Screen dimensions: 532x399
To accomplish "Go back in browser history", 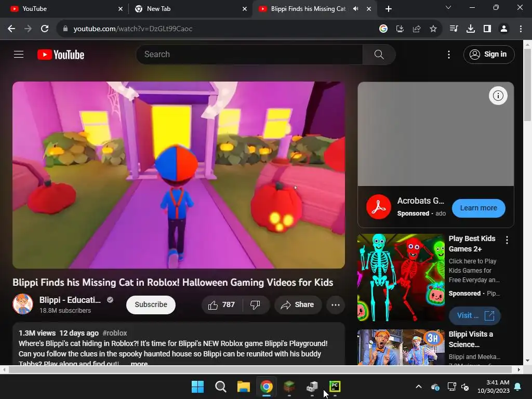I will (x=11, y=29).
